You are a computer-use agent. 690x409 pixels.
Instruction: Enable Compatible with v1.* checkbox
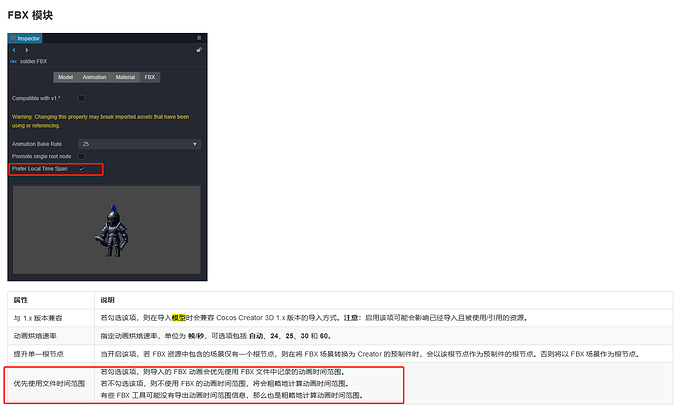coord(81,99)
